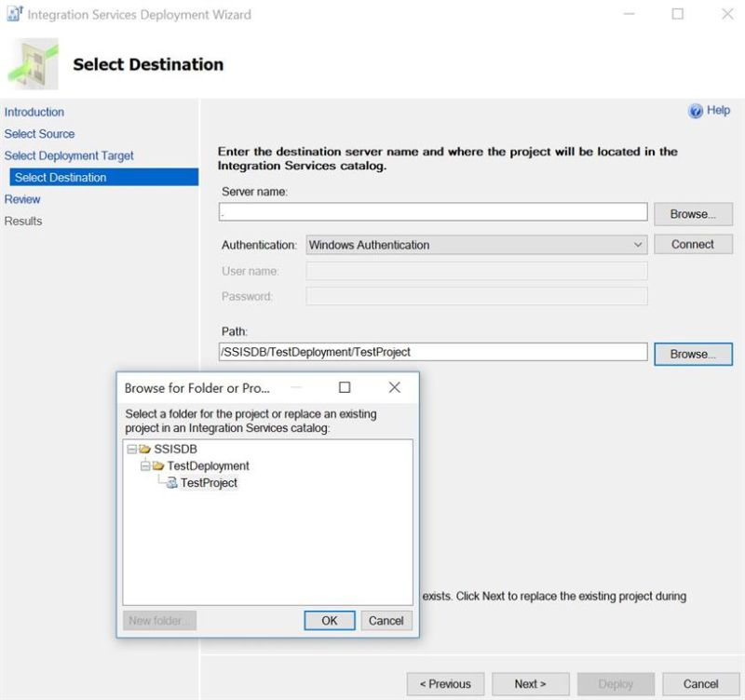Open Help via the question-mark icon

(x=697, y=110)
